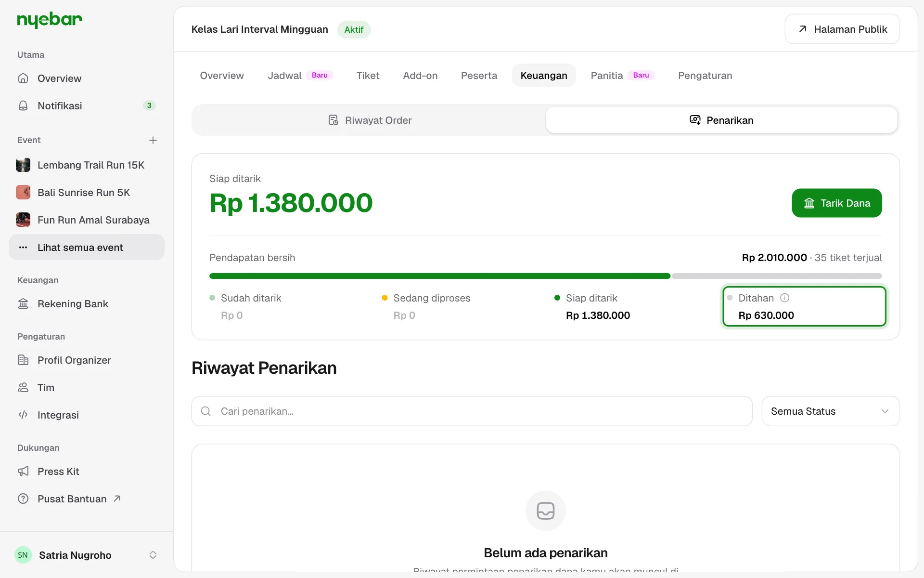Switch to Riwayat Order segment

pyautogui.click(x=370, y=120)
